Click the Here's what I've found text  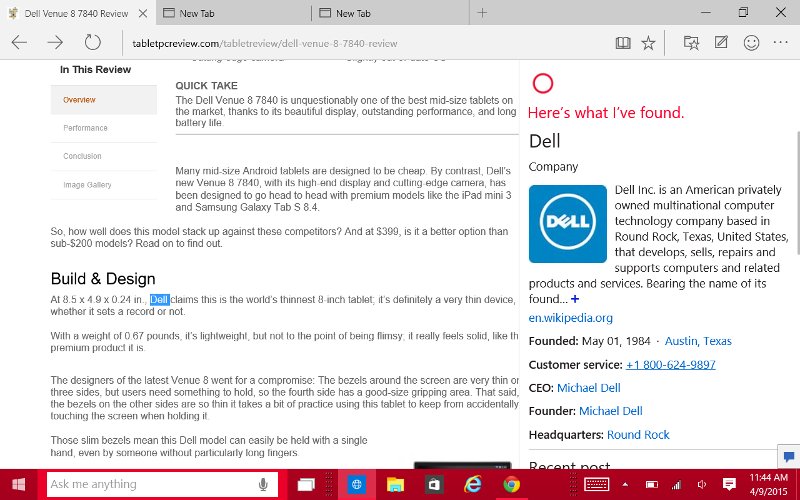pos(606,113)
